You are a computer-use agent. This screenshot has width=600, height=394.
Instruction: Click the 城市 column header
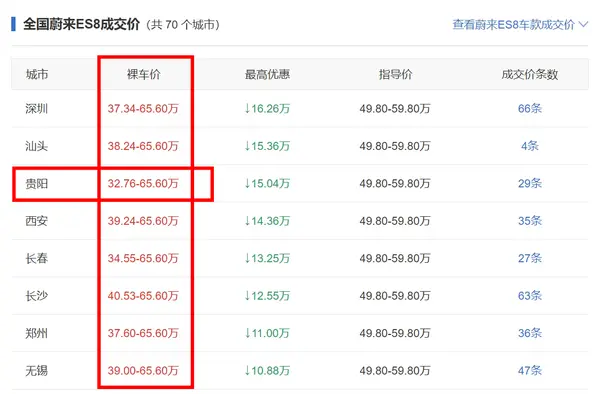click(37, 74)
